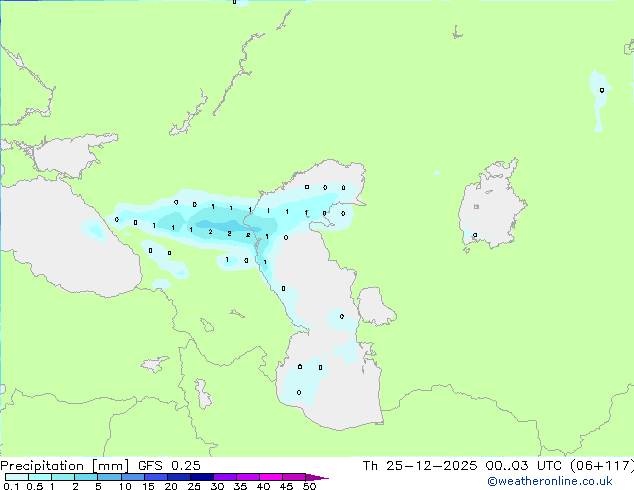Click the 'weatheronline.co.uk' source link
Screen dimensions: 634x490
550,481
